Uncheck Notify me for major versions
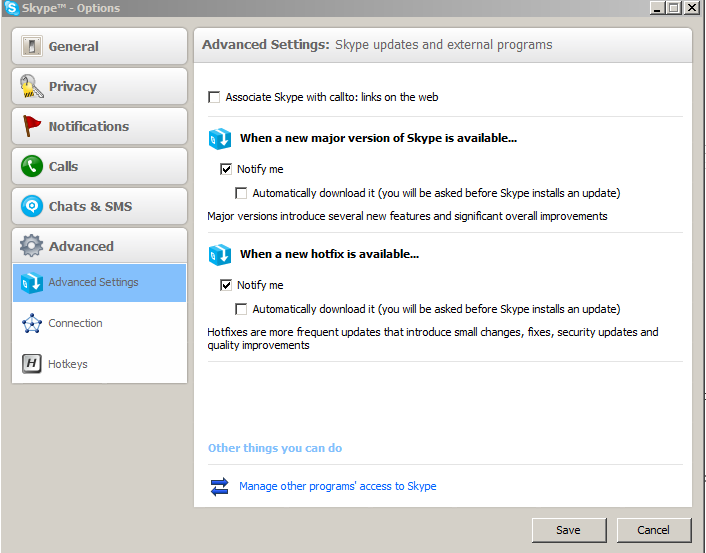The height and width of the screenshot is (553, 706). click(x=226, y=169)
